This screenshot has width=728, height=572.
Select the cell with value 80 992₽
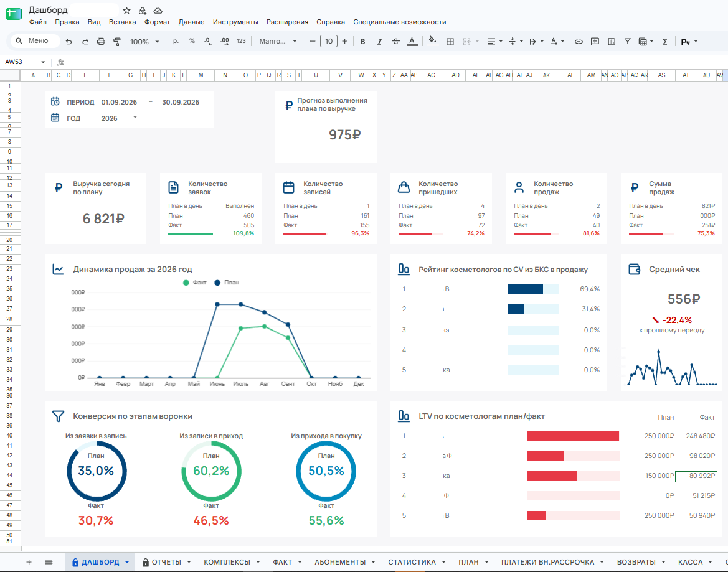696,476
